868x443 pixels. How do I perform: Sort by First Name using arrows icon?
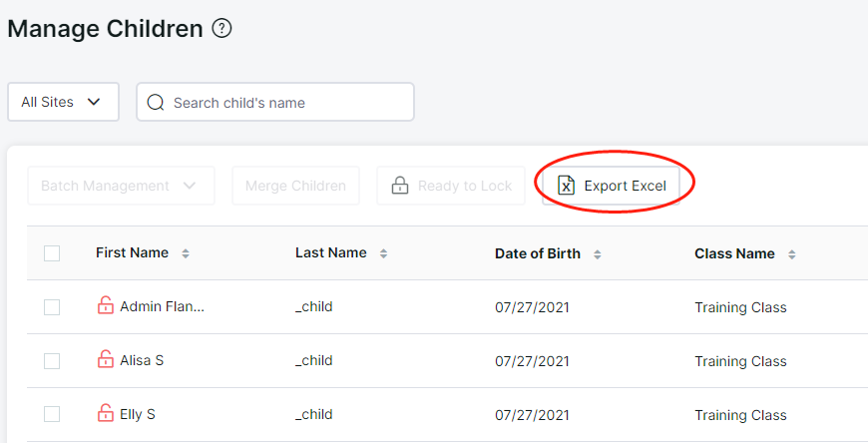(x=186, y=253)
